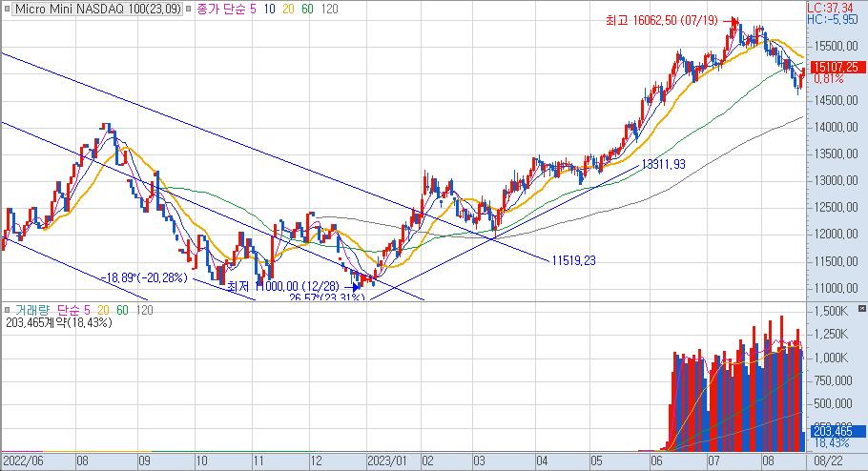Click the 18,43% label on volume axis

click(x=832, y=443)
